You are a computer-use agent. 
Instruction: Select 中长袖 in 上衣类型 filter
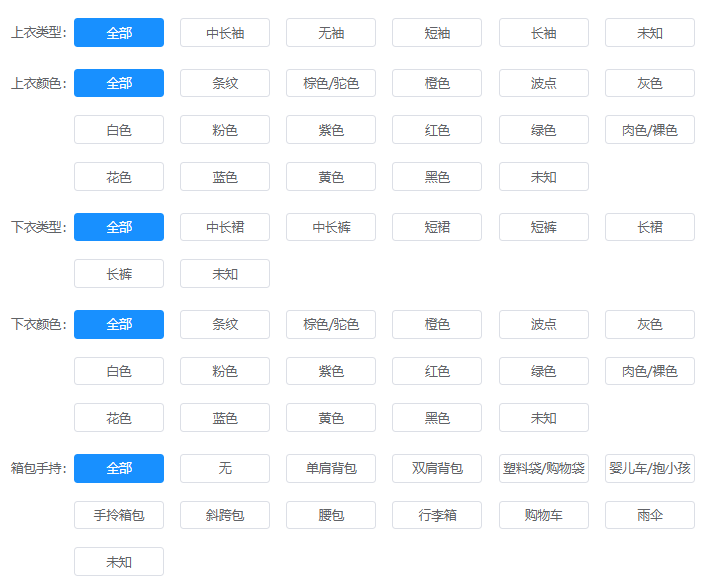pyautogui.click(x=225, y=33)
